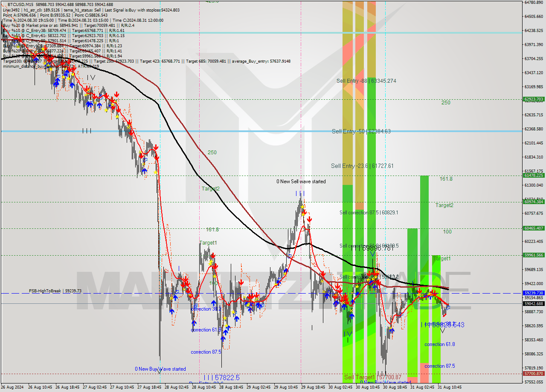Screen dimensions: 546x392
Task: Click the green '100' label near 60465.407
Action: (x=447, y=232)
